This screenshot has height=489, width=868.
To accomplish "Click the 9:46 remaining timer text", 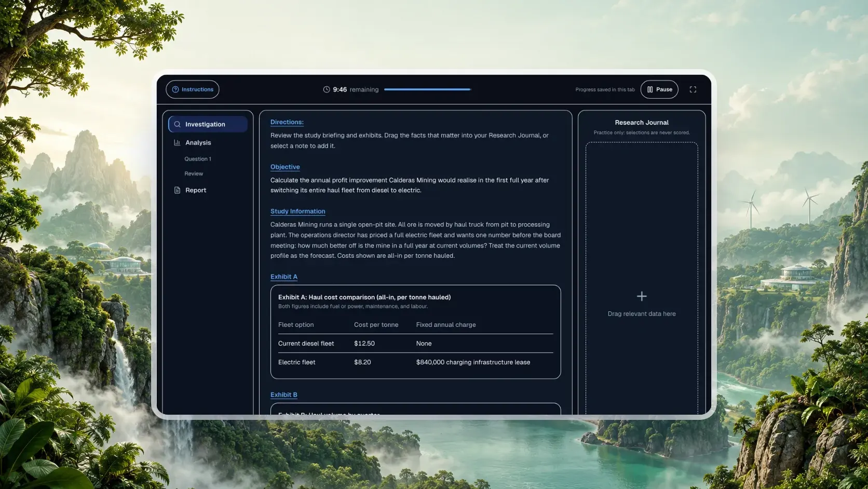I will pyautogui.click(x=356, y=89).
